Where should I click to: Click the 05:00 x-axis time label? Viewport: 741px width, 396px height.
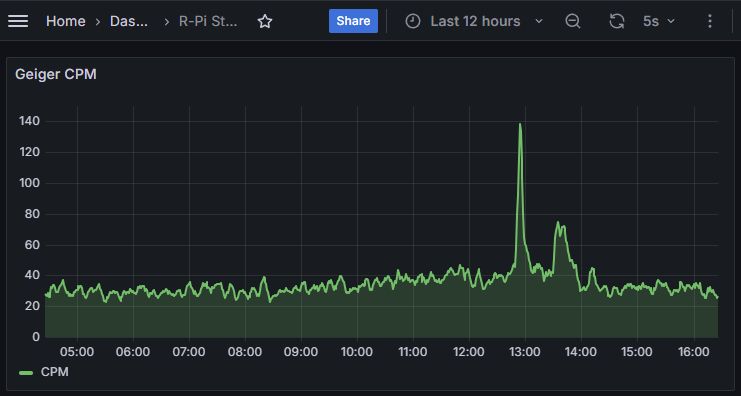click(x=77, y=352)
